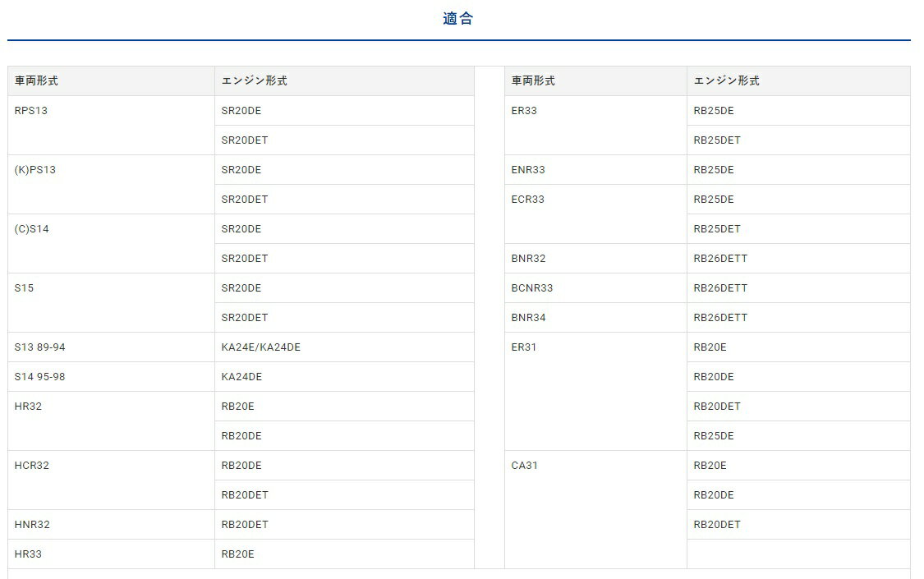This screenshot has height=579, width=924.
Task: Click the right エンジン形式 column header
Action: 726,80
